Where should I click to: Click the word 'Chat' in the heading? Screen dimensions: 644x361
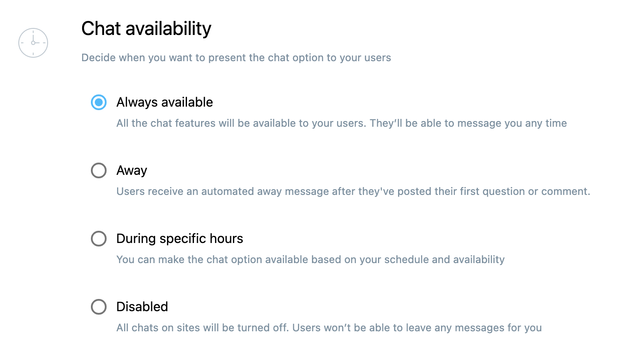pyautogui.click(x=101, y=29)
